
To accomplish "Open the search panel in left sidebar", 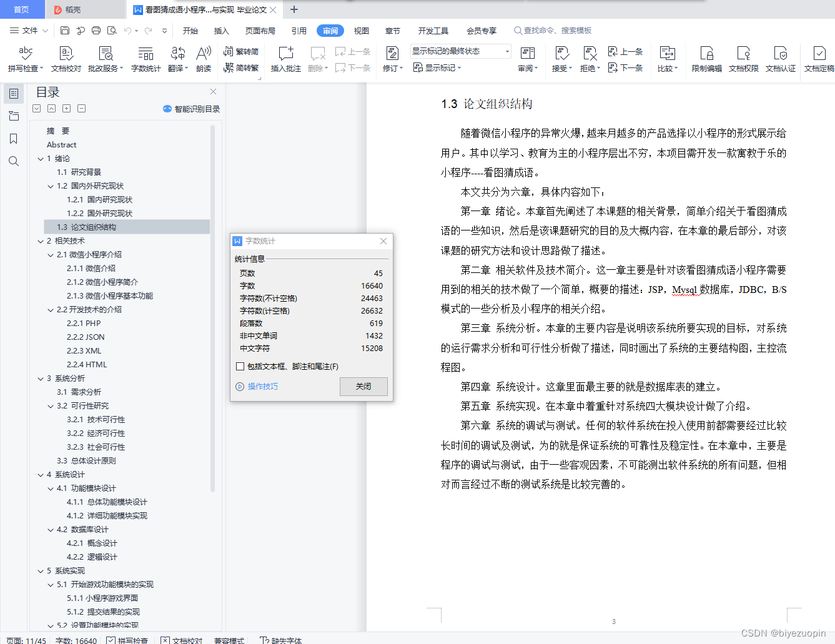I will [x=13, y=161].
